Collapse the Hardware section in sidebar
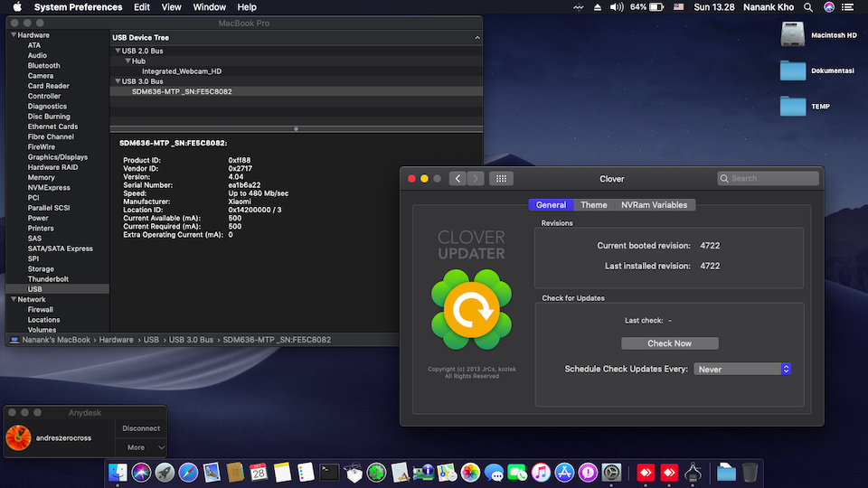The image size is (868, 488). point(14,35)
